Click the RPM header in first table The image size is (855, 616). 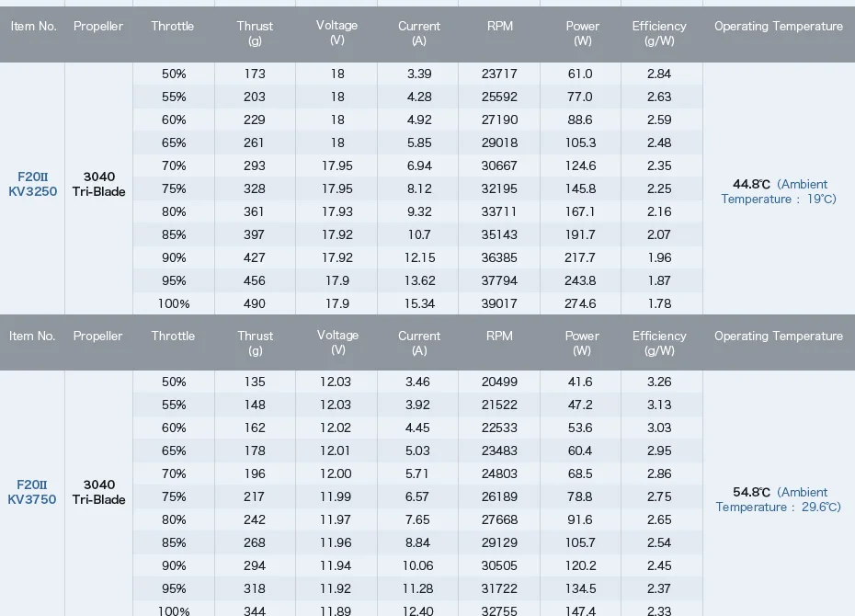pyautogui.click(x=499, y=26)
